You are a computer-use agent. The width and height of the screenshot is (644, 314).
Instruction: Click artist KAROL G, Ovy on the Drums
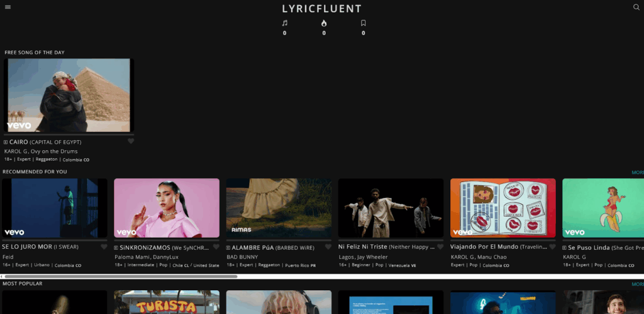41,151
